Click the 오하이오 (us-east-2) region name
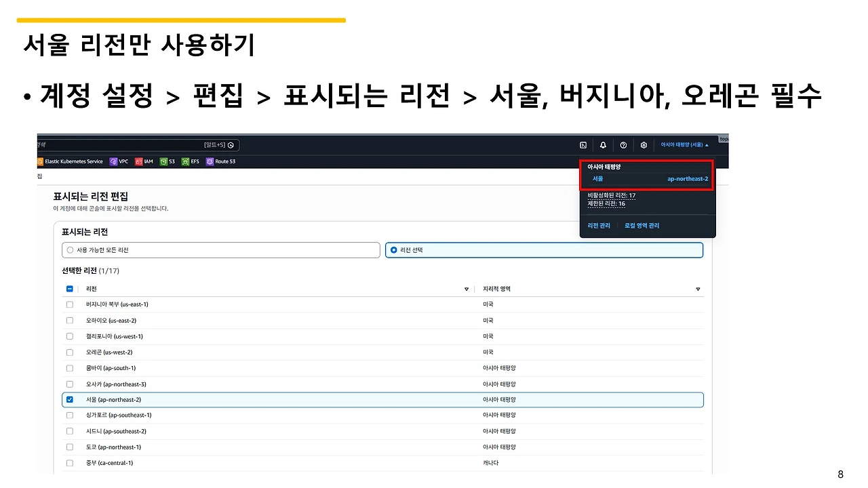 click(111, 321)
